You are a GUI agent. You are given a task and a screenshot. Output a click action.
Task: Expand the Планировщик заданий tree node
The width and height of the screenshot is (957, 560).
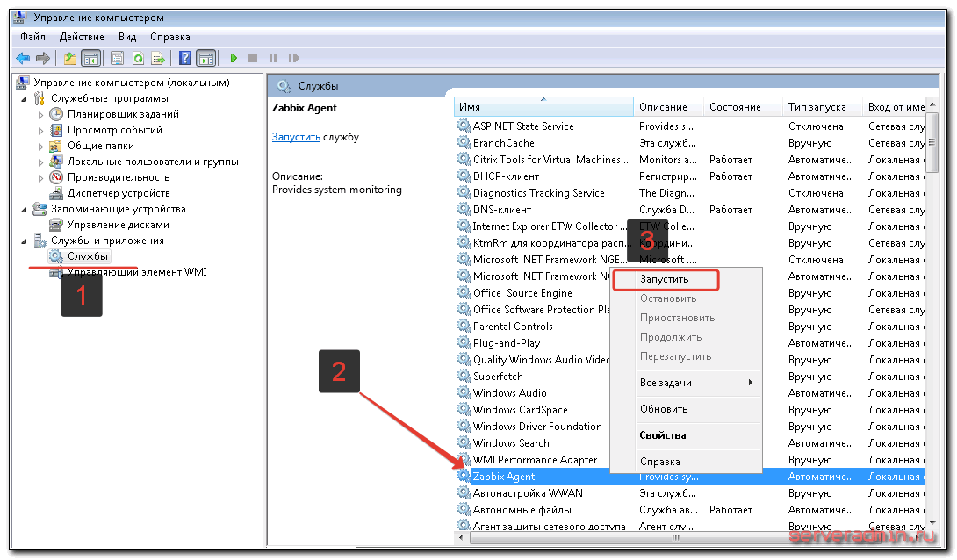pos(40,114)
